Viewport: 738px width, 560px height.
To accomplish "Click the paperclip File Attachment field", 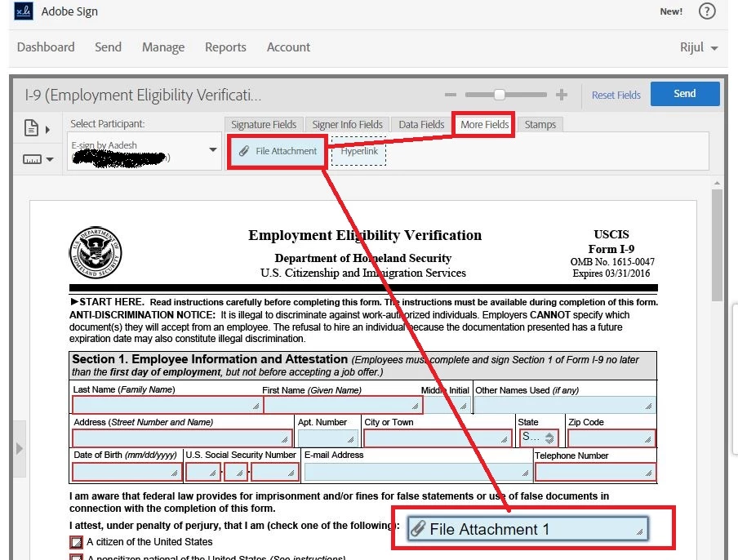I will [278, 151].
